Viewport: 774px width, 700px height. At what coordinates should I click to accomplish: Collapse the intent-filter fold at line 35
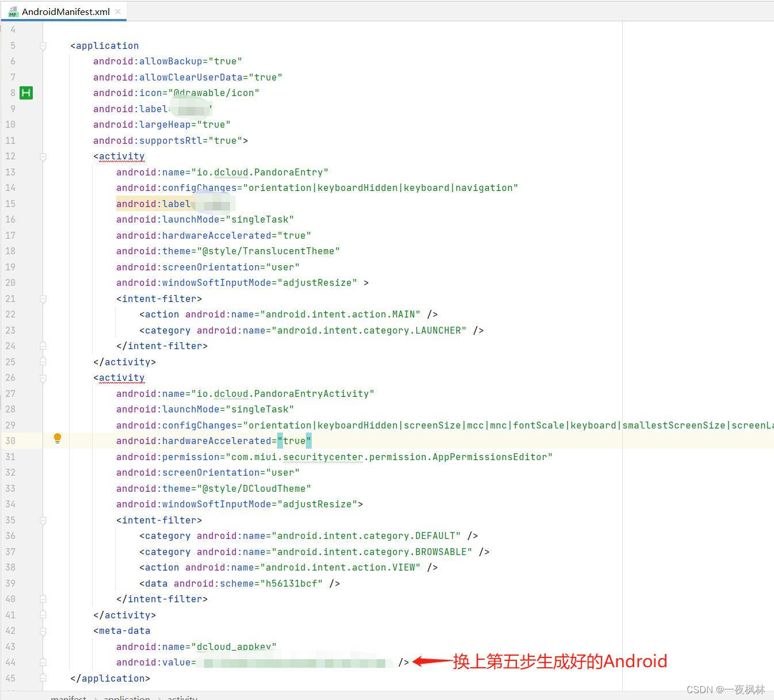(x=43, y=521)
